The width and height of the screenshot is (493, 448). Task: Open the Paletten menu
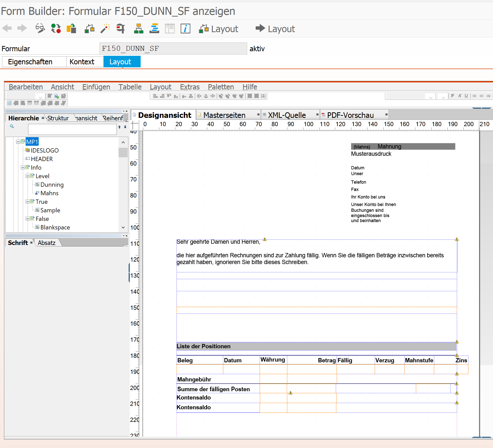click(221, 87)
